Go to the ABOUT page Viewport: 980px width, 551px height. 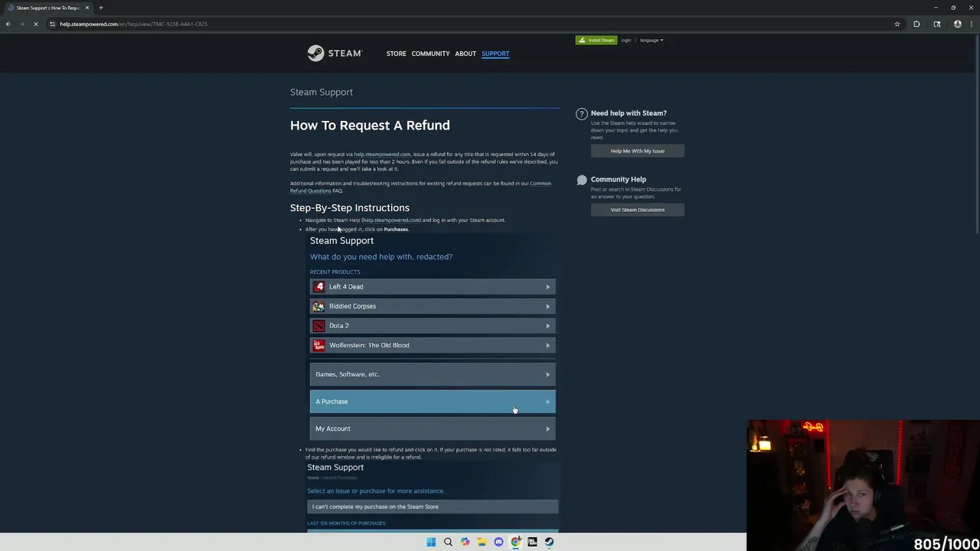pos(465,54)
